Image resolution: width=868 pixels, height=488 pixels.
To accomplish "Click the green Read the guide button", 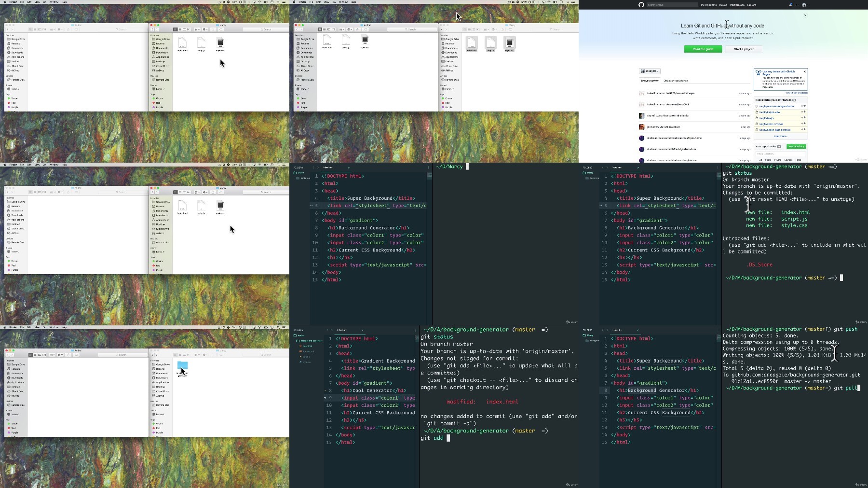I will coord(703,49).
